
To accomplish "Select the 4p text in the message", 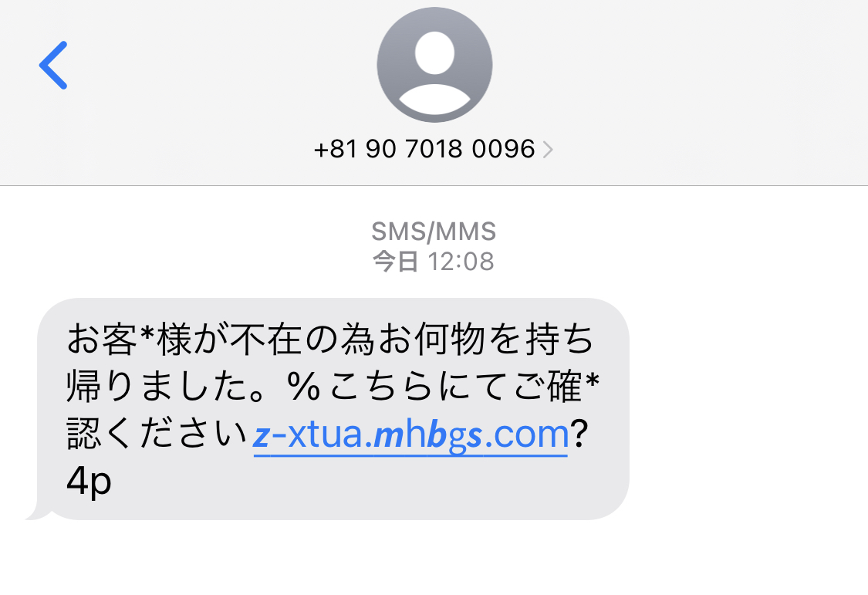I will point(89,482).
